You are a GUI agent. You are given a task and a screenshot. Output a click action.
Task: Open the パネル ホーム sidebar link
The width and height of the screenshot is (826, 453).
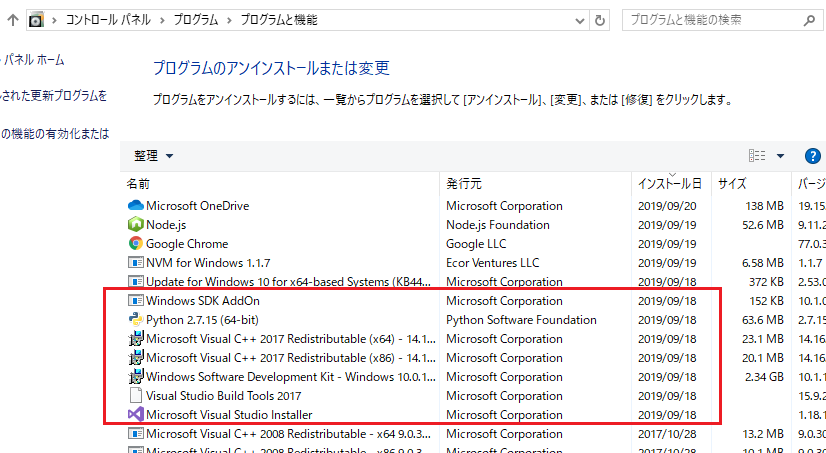click(x=32, y=60)
